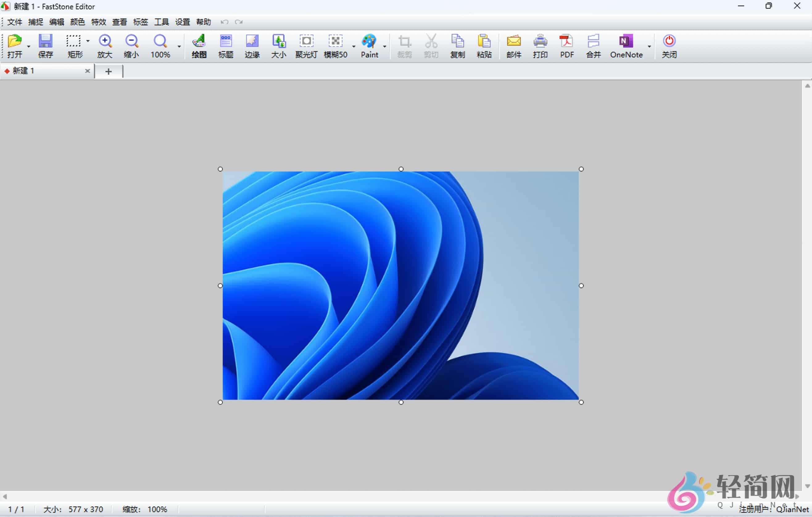Undo the last action arrow
The width and height of the screenshot is (812, 517).
[x=225, y=22]
